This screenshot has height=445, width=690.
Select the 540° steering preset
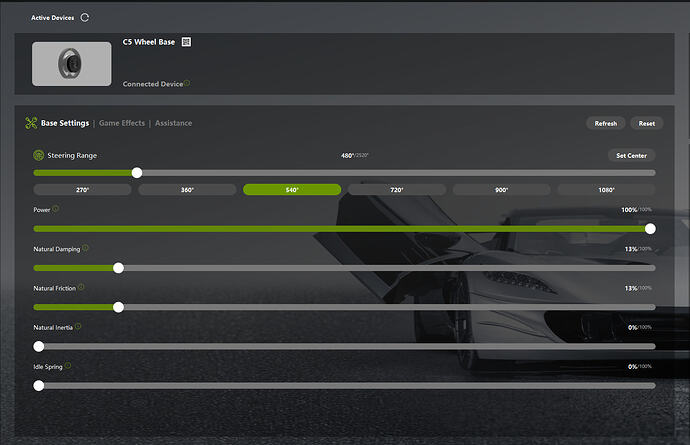[x=292, y=190]
